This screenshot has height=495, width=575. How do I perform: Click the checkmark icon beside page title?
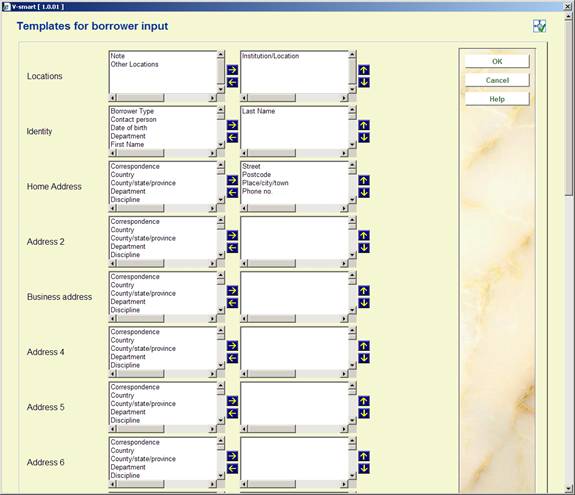click(x=539, y=26)
